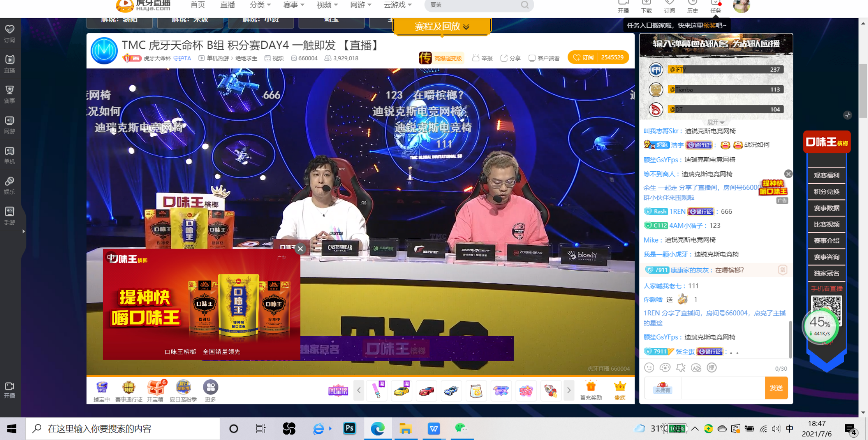Click the page vertical scrollbar

pyautogui.click(x=863, y=91)
